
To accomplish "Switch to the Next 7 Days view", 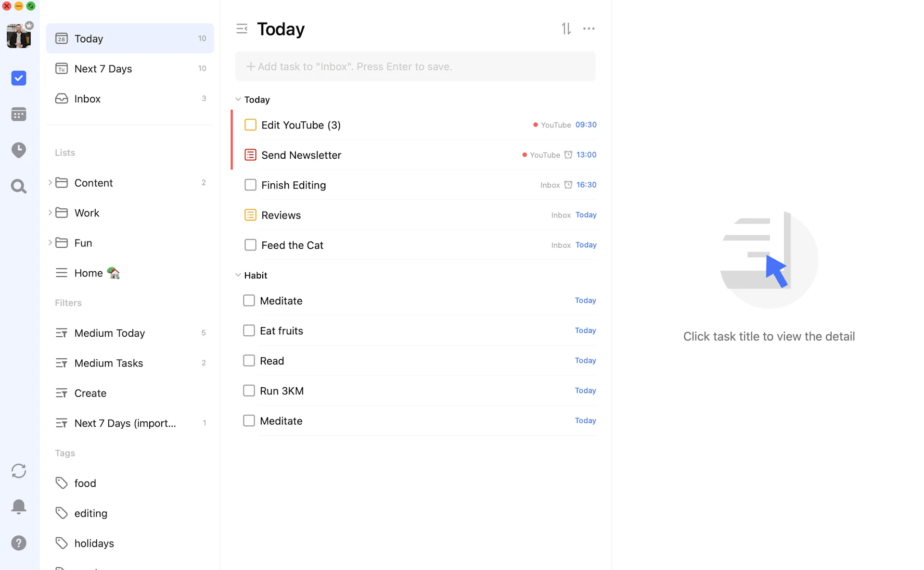I will (103, 68).
